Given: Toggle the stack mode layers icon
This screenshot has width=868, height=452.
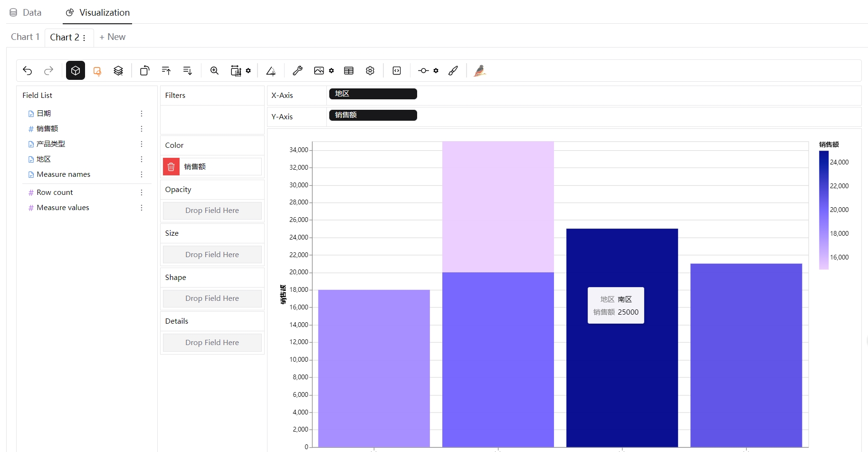Looking at the screenshot, I should pos(118,71).
